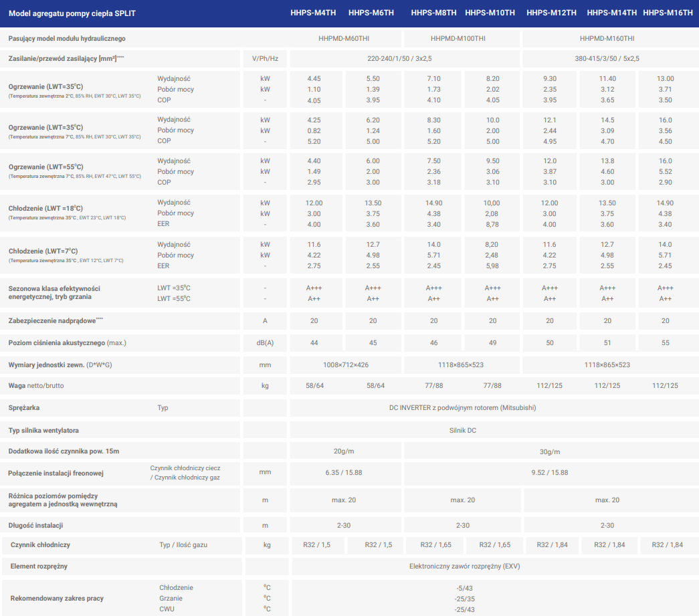The width and height of the screenshot is (699, 616).
Task: Select the first 77/88 weight value
Action: pyautogui.click(x=433, y=385)
